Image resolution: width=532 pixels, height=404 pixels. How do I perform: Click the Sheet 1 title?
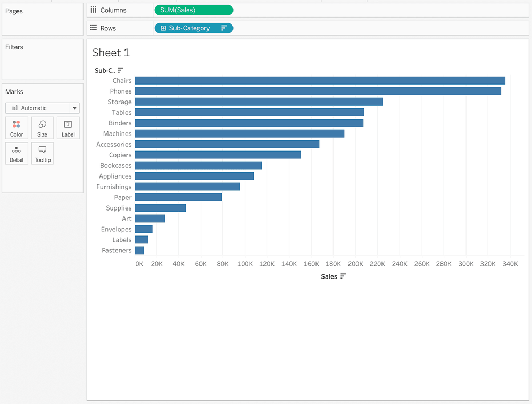(111, 53)
